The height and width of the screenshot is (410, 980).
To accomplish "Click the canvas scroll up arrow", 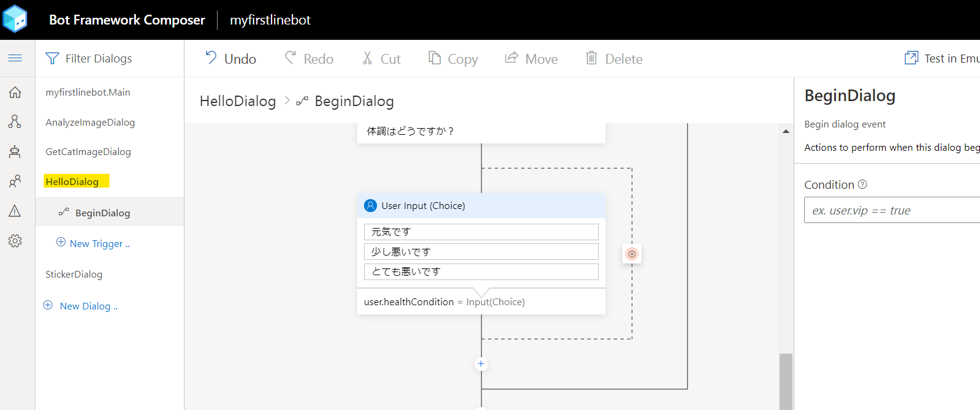I will pos(786,131).
